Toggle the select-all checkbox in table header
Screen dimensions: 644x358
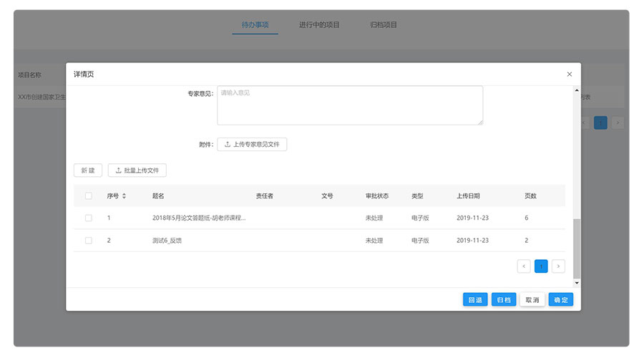(88, 196)
